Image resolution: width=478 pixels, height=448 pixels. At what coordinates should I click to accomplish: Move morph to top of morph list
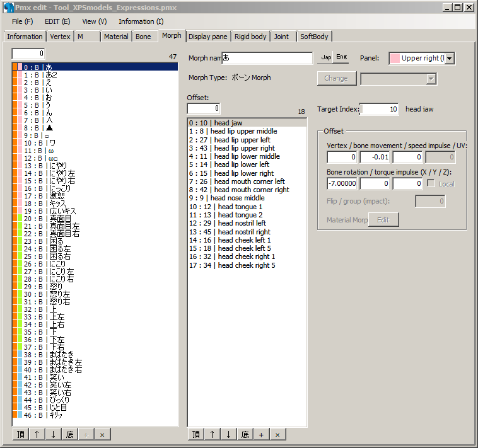pos(20,434)
